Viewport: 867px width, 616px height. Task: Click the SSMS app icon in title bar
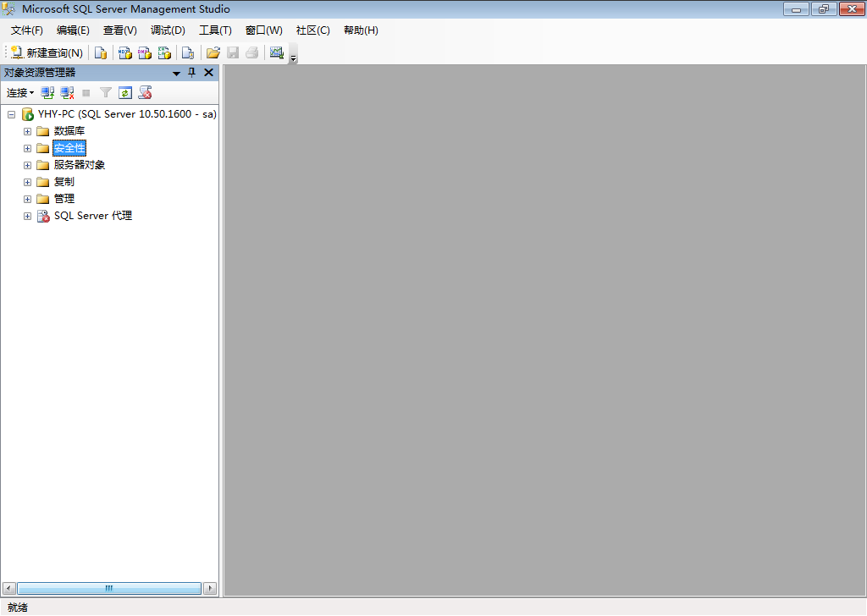pos(8,8)
